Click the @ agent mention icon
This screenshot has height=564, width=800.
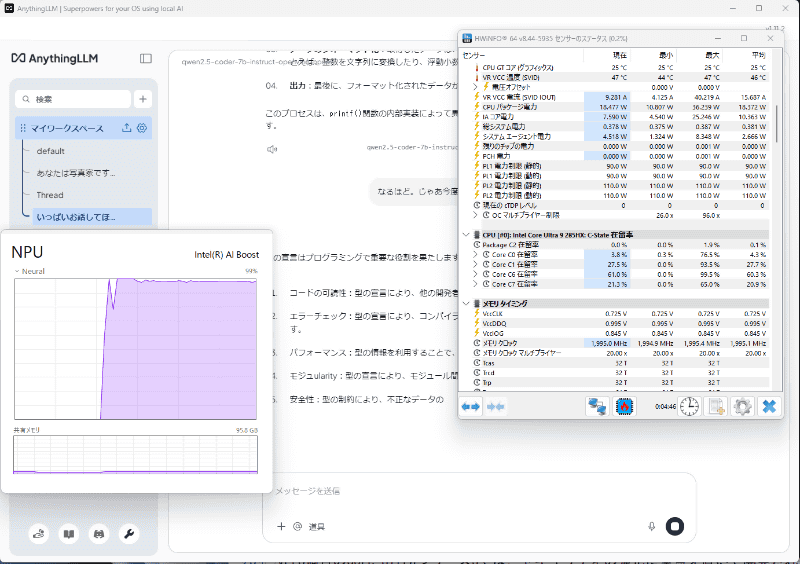(297, 526)
